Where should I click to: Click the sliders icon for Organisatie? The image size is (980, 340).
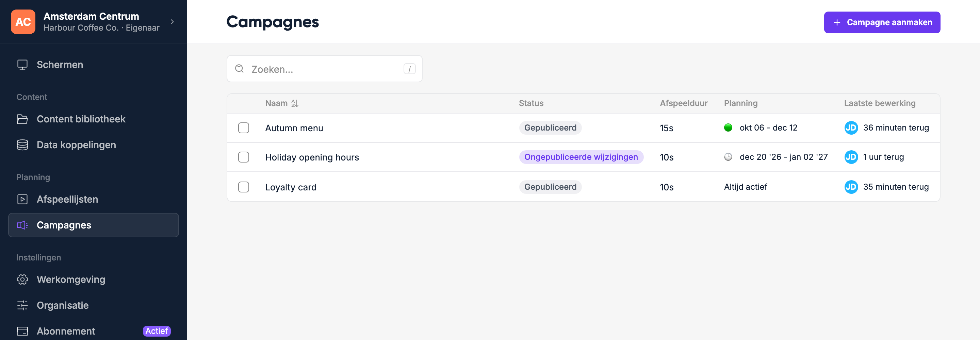coord(22,305)
